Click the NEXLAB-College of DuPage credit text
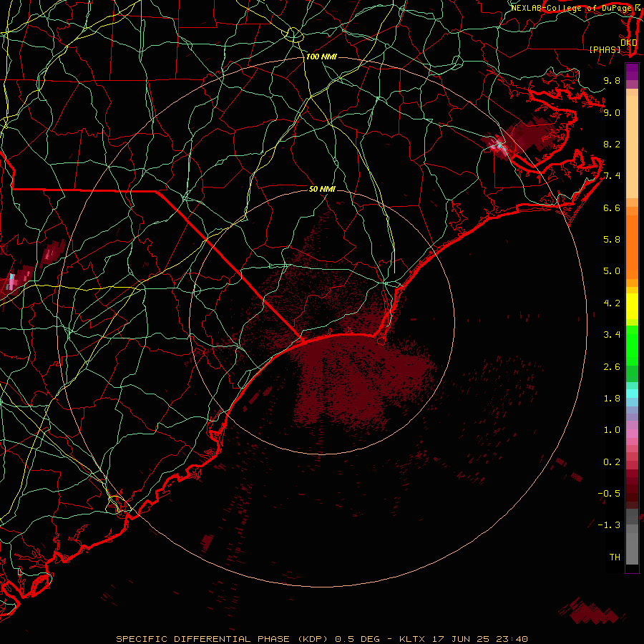This screenshot has width=644, height=644. tap(571, 8)
